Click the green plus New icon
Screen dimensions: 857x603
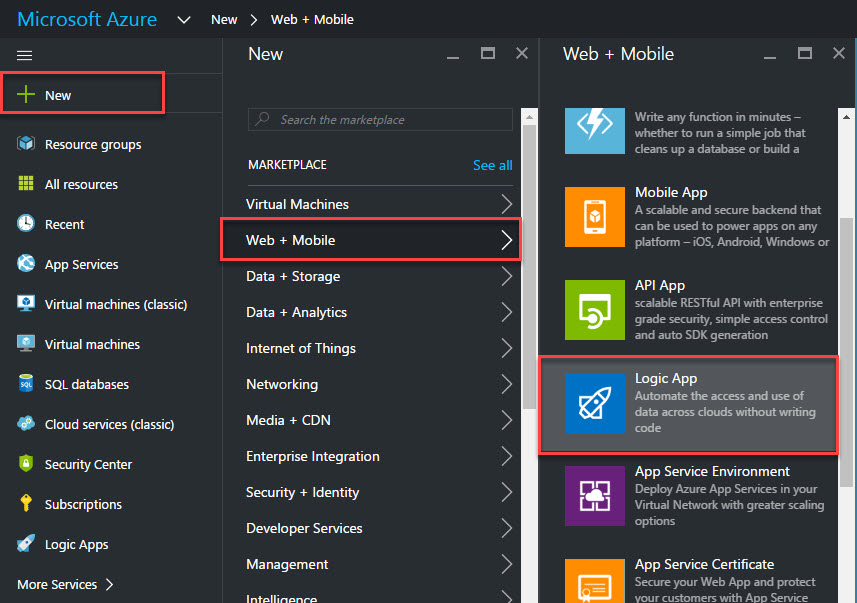[26, 95]
